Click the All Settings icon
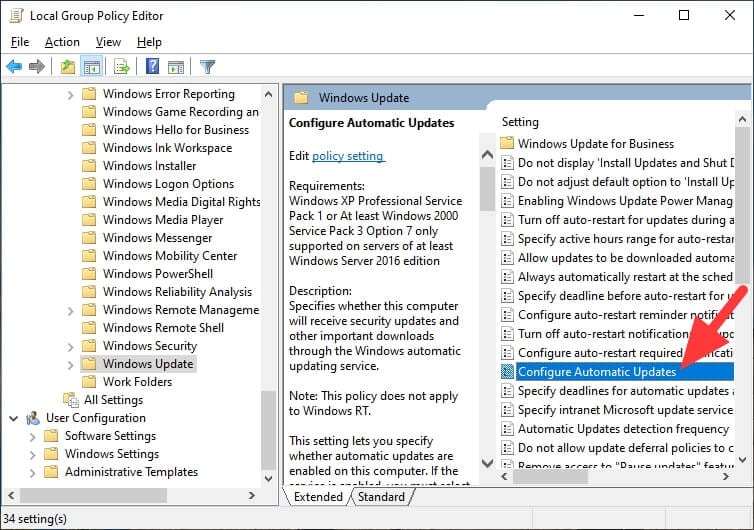Viewport: 754px width, 530px height. tap(71, 400)
